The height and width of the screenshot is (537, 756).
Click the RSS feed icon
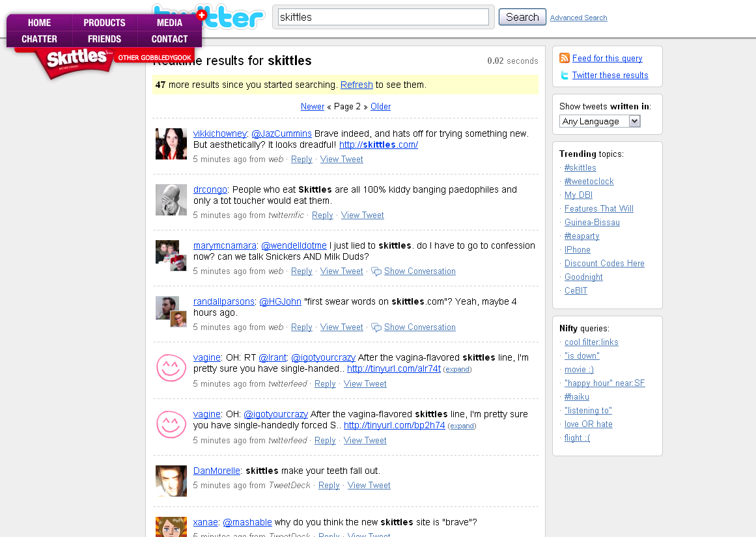[x=565, y=59]
